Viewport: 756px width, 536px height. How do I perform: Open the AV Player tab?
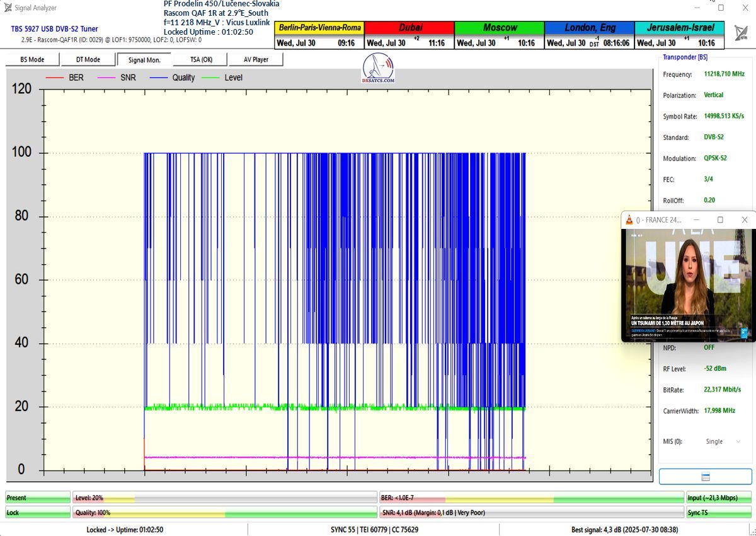click(x=255, y=60)
